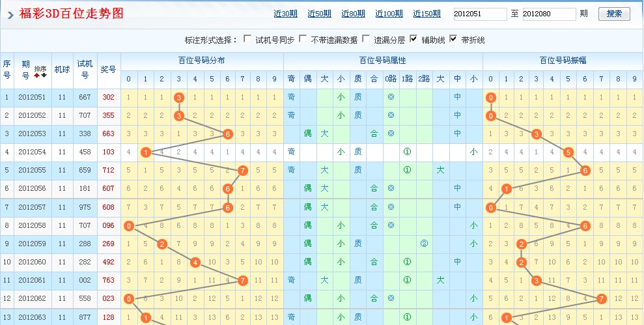
Task: Click the prize number 096
Action: (x=109, y=225)
